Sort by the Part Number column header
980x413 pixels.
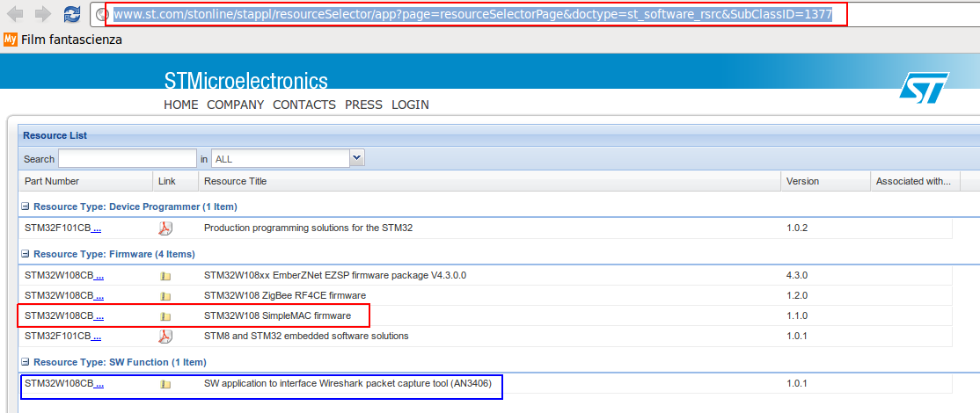pos(52,181)
